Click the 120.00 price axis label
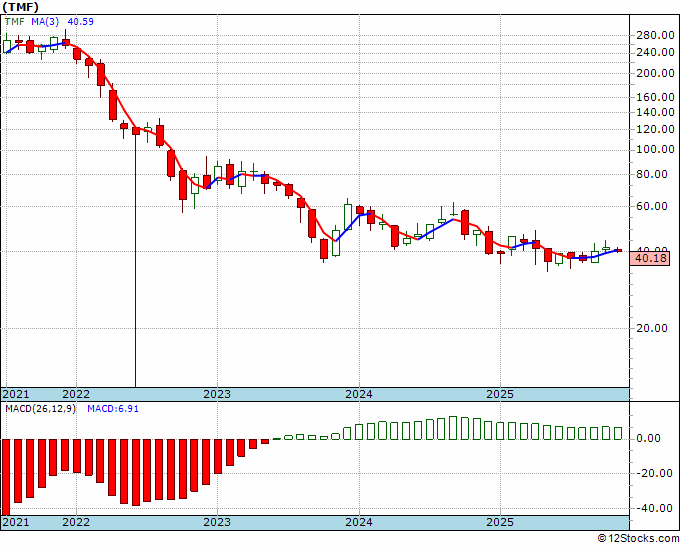The image size is (680, 546). (655, 129)
